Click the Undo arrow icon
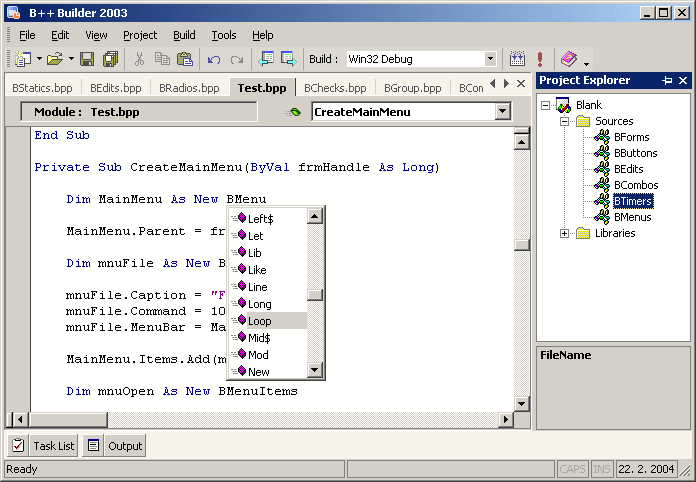 pos(214,59)
